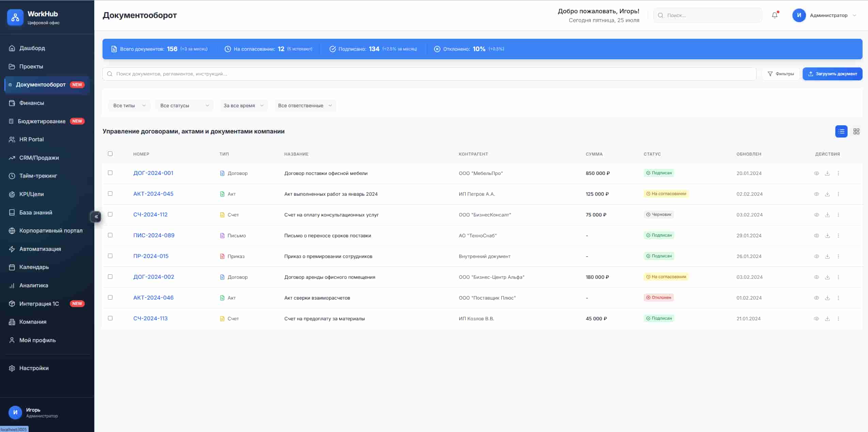868x432 pixels.
Task: Check the row for АКТ-2024-046
Action: click(x=110, y=297)
